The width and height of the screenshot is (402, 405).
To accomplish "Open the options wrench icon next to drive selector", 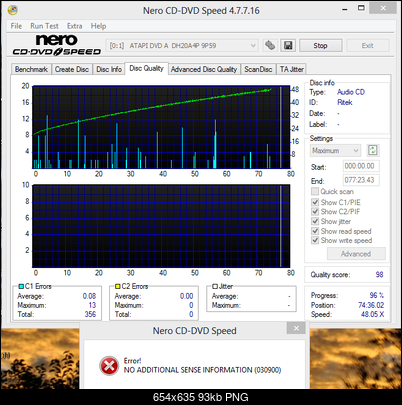I will click(x=270, y=45).
